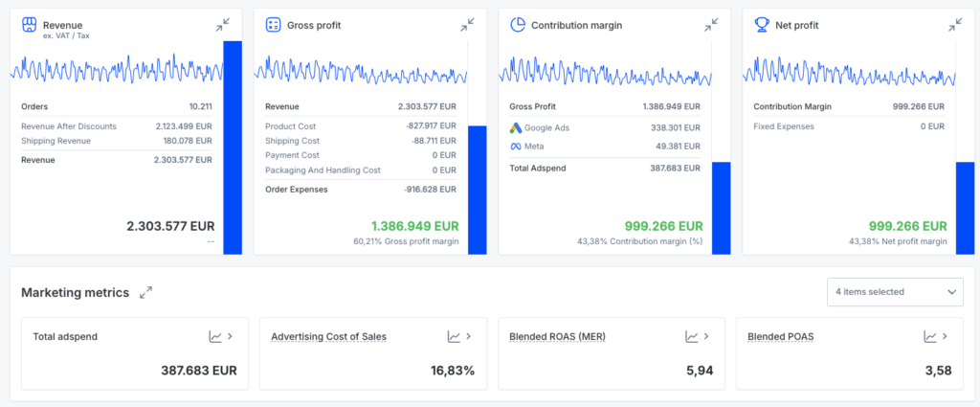Click the Contribution margin pie chart icon
The width and height of the screenshot is (980, 407).
point(517,25)
